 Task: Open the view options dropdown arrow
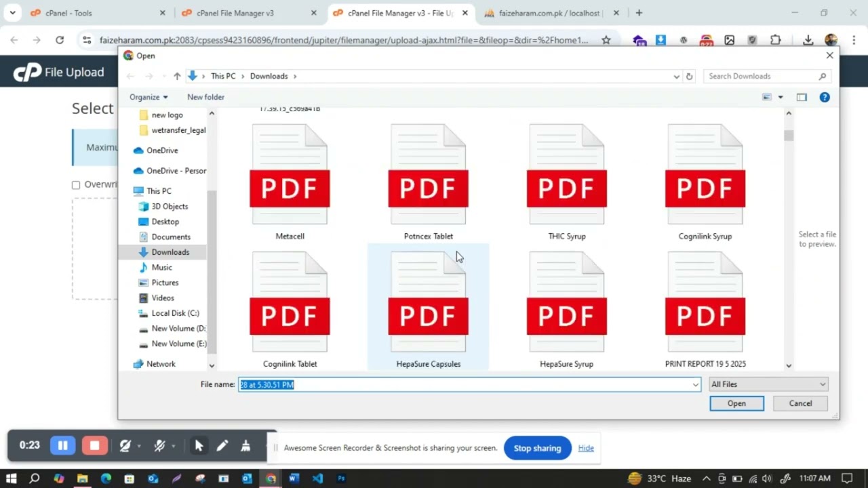[780, 97]
